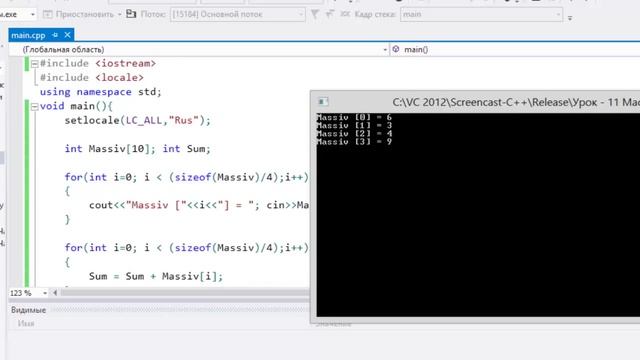This screenshot has width=640, height=360.
Task: Click scroll-left arrow of editor scrollbar
Action: pos(55,293)
